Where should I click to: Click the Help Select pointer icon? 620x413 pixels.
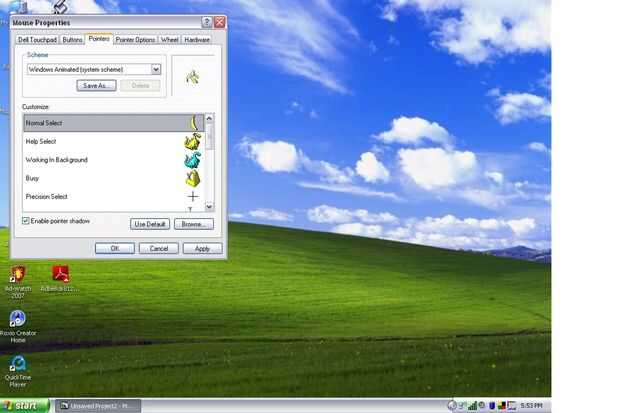tap(193, 141)
